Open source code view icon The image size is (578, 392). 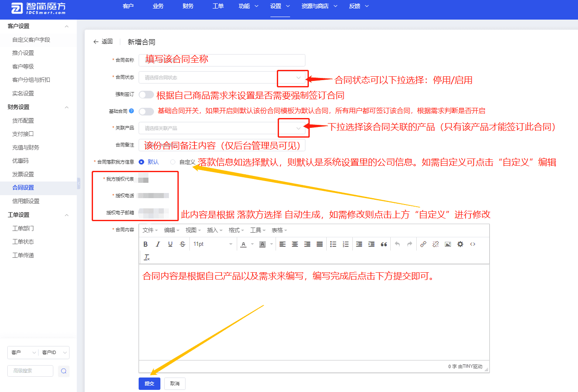click(473, 244)
